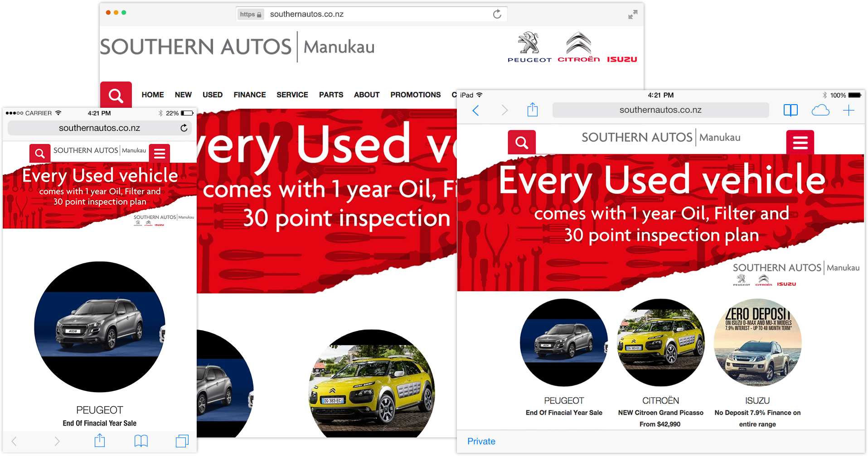Open PROMOTIONS in the desktop navigation menu

[416, 95]
